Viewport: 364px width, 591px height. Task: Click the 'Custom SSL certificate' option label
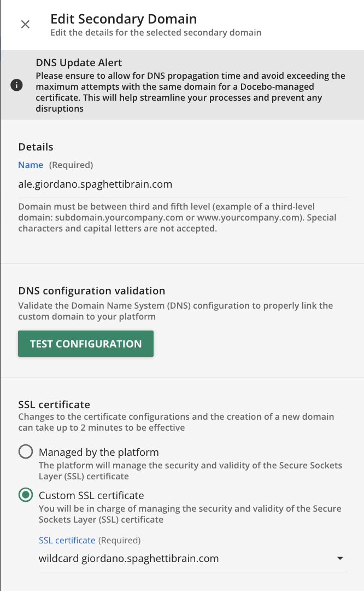pyautogui.click(x=91, y=496)
